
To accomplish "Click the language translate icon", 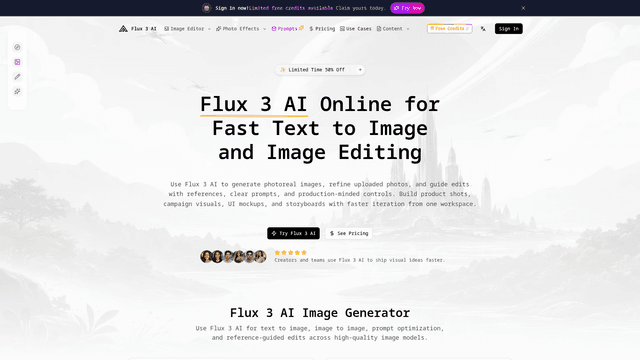I will point(483,29).
